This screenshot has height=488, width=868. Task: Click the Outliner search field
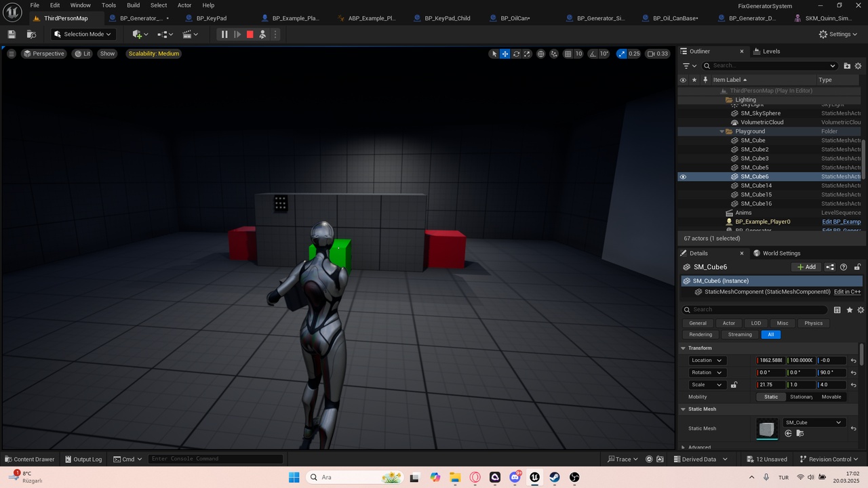coord(770,66)
